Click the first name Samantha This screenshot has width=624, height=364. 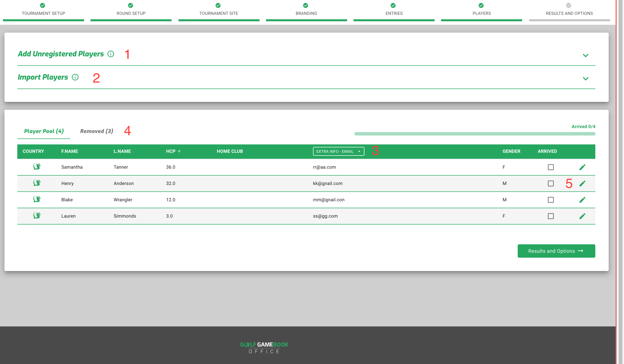(x=72, y=167)
